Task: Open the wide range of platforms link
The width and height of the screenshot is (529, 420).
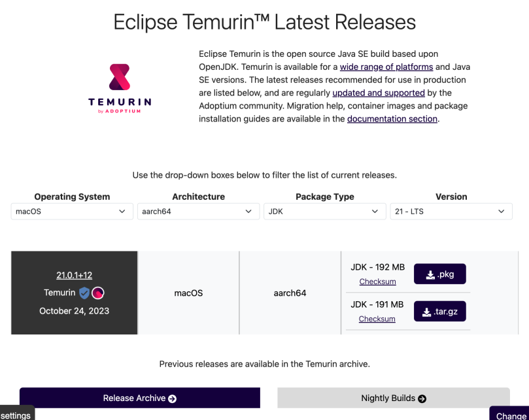Action: click(x=386, y=67)
